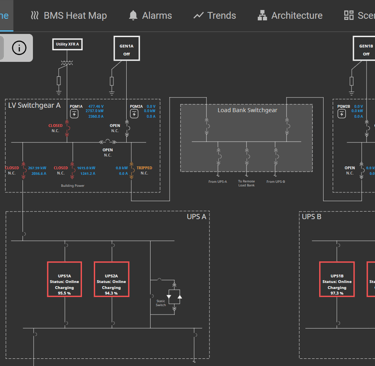Click the OPEN generator breaker below PQM2A
This screenshot has height=366, width=375.
127,129
